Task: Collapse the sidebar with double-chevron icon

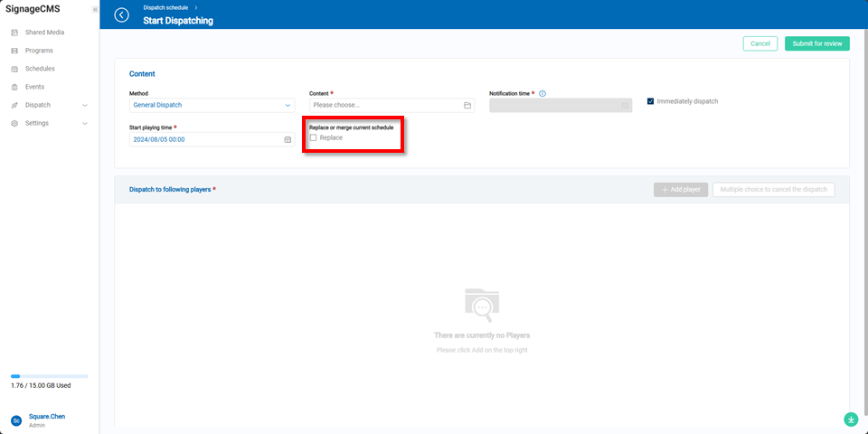Action: pyautogui.click(x=95, y=9)
